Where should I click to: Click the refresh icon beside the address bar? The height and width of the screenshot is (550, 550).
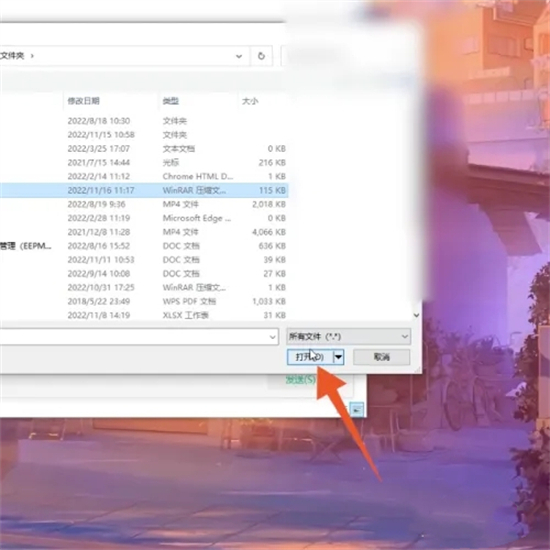click(261, 56)
